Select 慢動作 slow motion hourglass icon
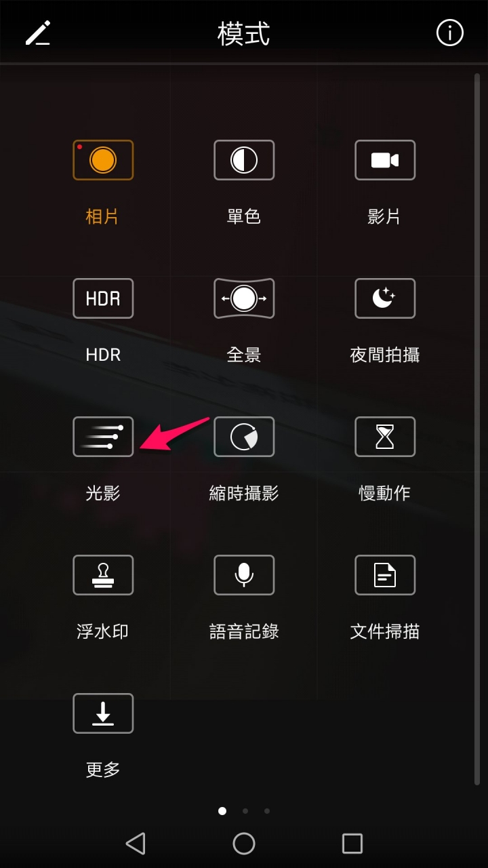The image size is (488, 868). (385, 437)
